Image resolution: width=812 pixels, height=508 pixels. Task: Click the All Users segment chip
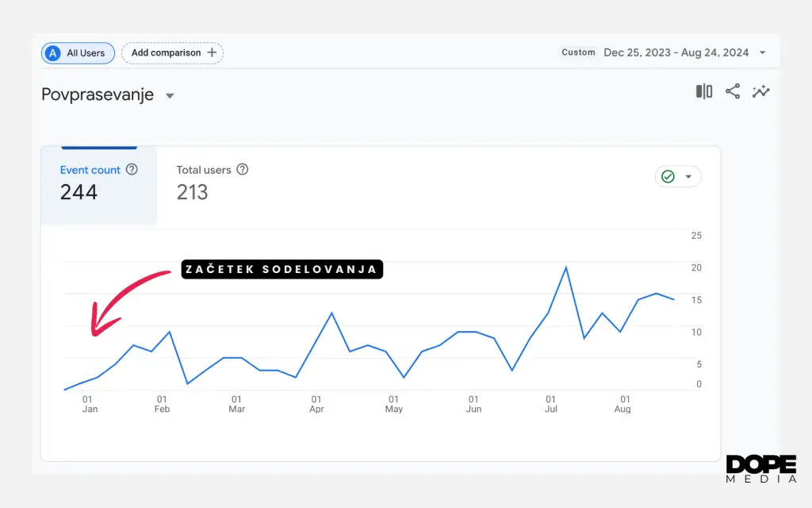click(x=79, y=53)
